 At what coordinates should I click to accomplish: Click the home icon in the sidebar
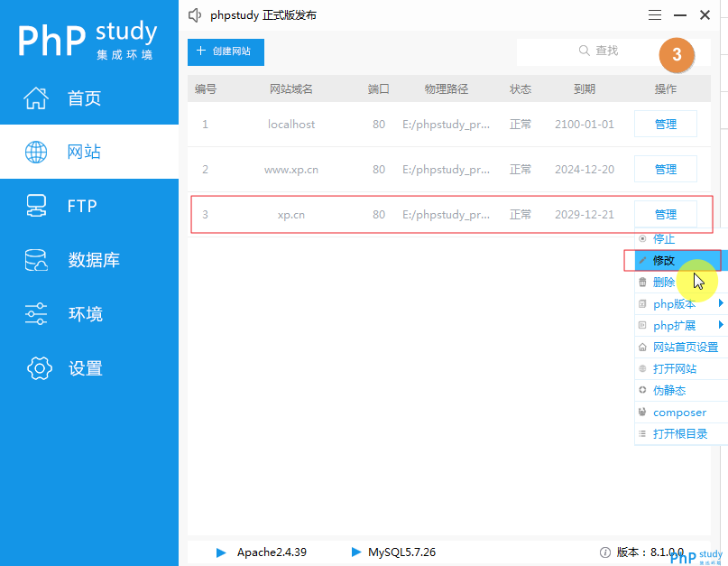coord(36,97)
